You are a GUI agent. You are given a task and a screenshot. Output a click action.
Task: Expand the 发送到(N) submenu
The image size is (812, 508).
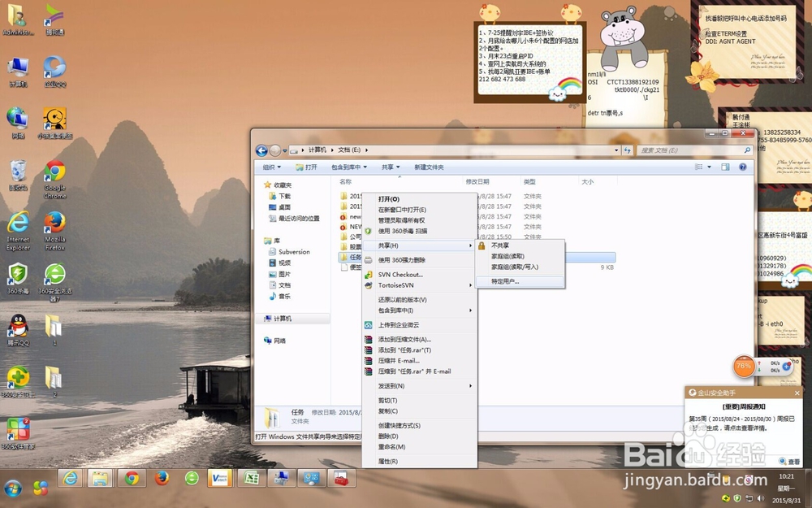click(419, 386)
